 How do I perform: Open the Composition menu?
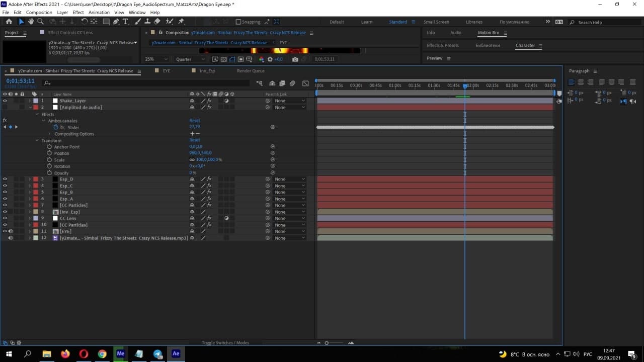click(x=39, y=12)
